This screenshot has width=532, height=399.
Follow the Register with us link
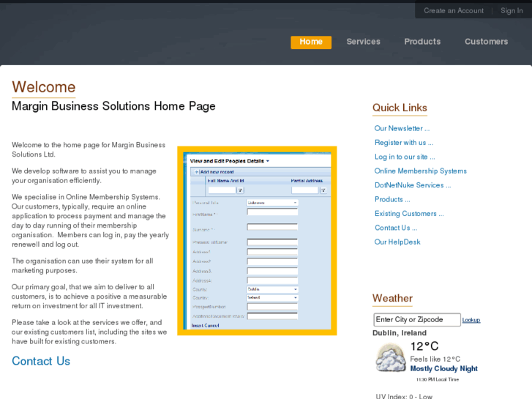(x=404, y=143)
